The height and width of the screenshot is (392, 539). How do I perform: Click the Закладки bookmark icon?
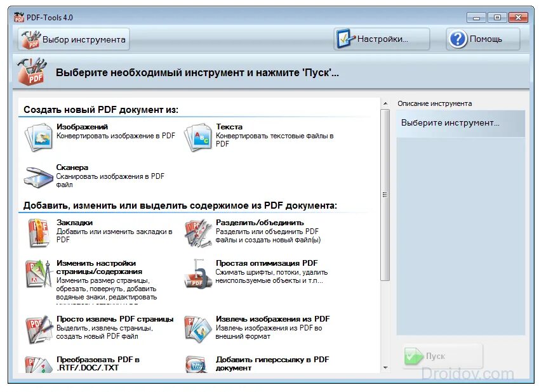(x=39, y=233)
